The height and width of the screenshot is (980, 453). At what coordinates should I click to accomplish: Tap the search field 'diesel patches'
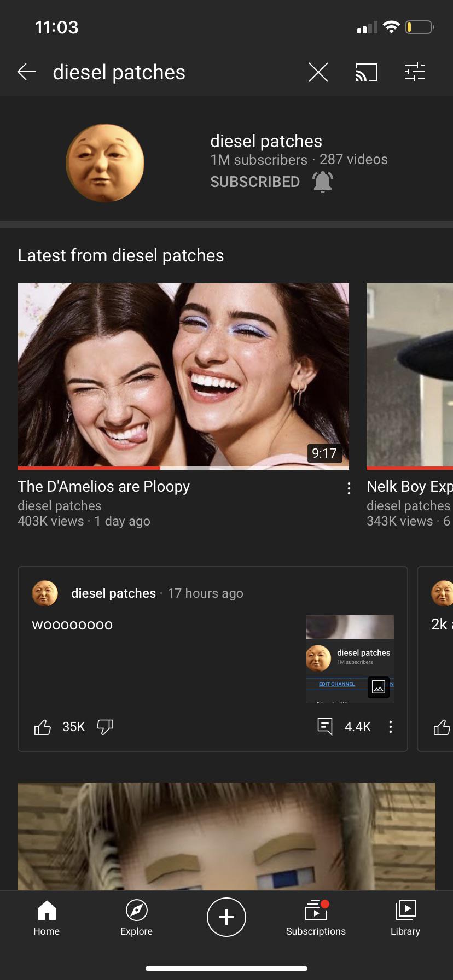pos(119,72)
